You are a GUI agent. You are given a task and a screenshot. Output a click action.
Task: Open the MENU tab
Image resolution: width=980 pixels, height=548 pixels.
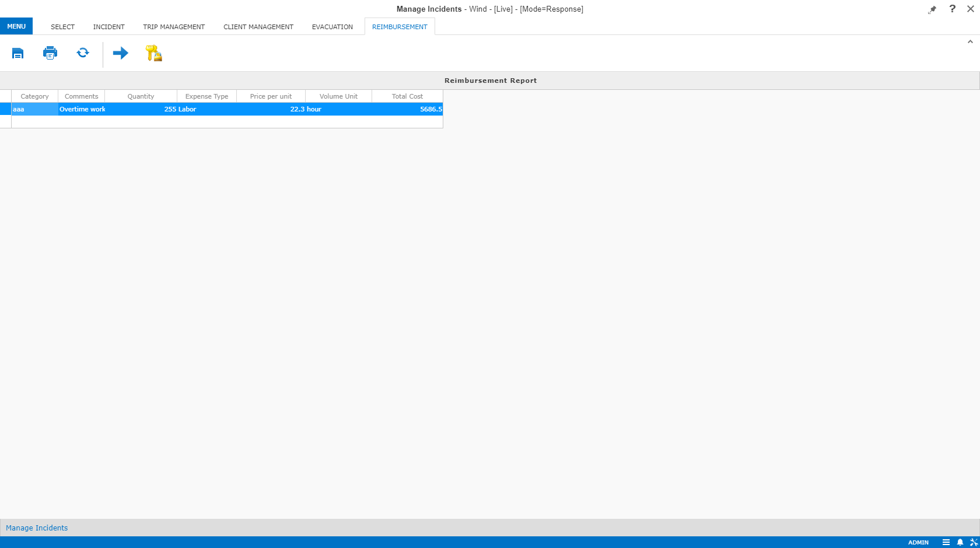point(16,26)
